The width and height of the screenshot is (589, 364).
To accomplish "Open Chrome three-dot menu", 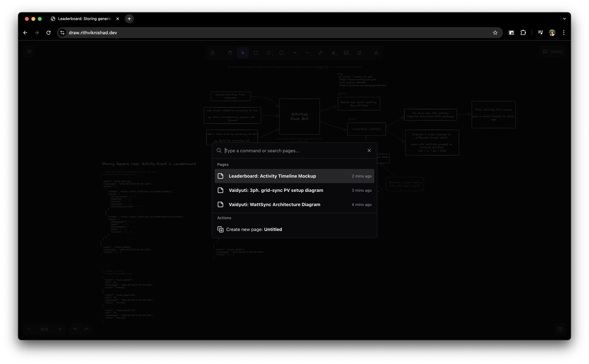I will (563, 32).
